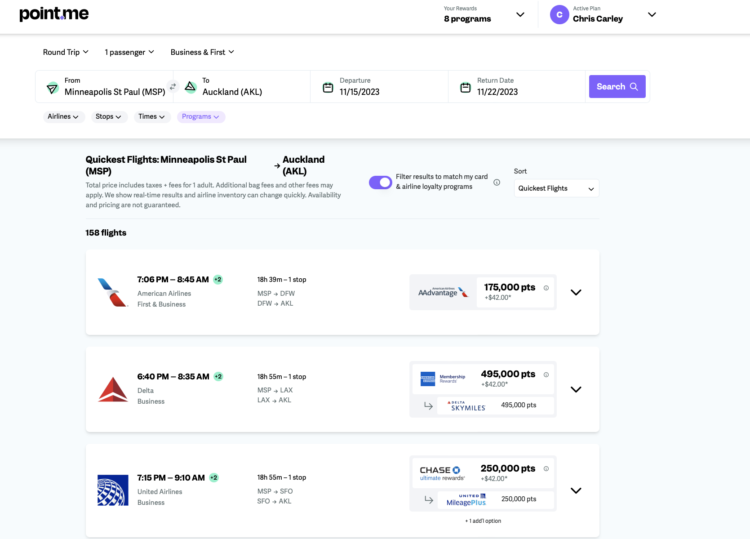Click the American Airlines logo
The width and height of the screenshot is (750, 539).
click(x=112, y=292)
